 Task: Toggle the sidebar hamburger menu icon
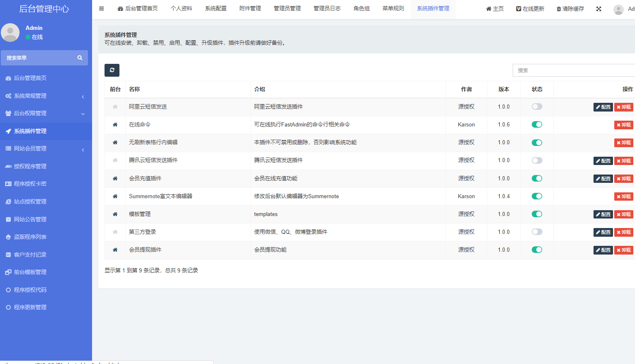[x=101, y=9]
